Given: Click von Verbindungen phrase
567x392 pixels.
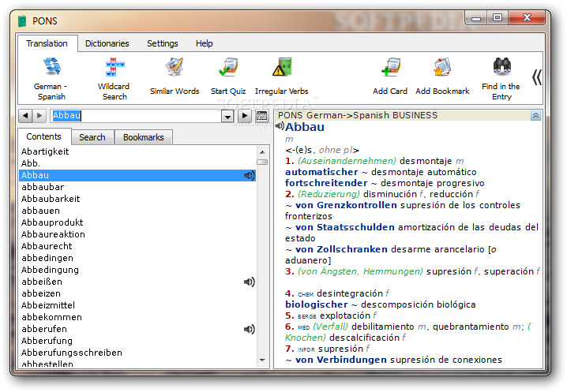Looking at the screenshot, I should pos(341,360).
